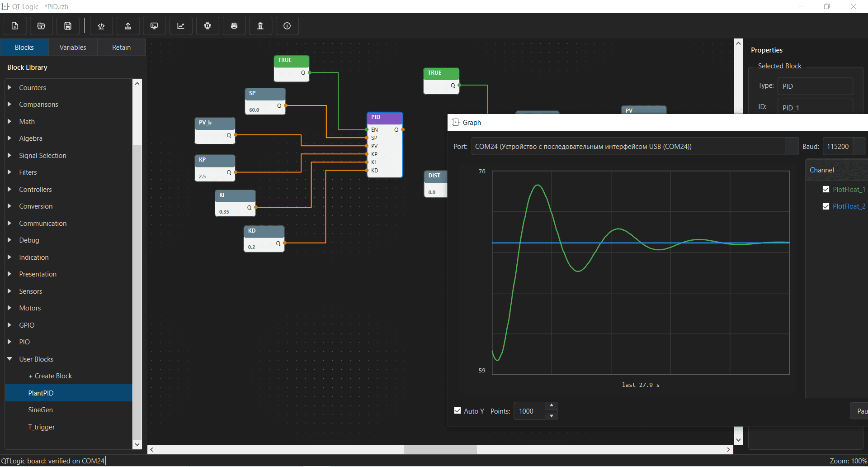Screen dimensions: 868x467
Task: Collapse the User Blocks category
Action: (x=9, y=359)
